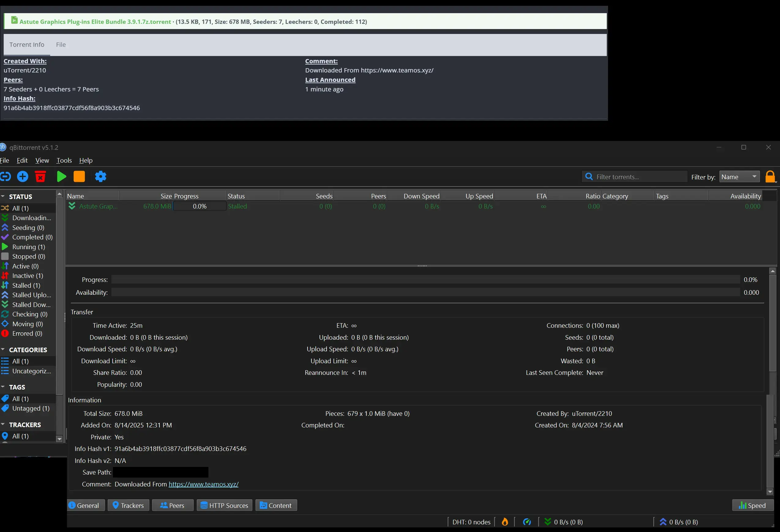Select the Stalled (1) status filter

[x=26, y=286]
